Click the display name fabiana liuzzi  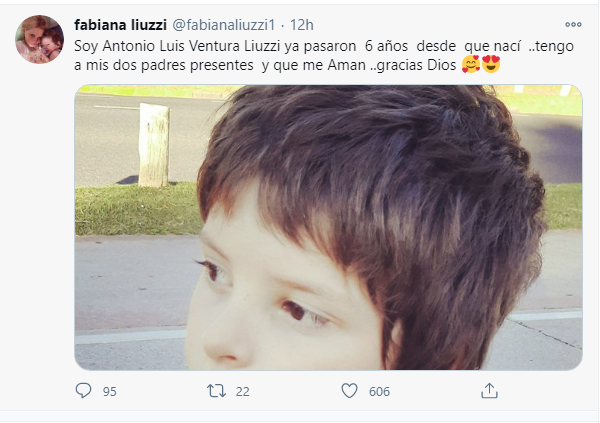coord(121,25)
